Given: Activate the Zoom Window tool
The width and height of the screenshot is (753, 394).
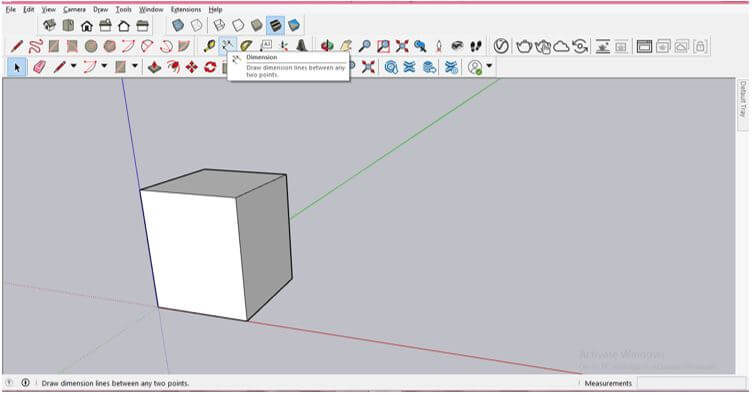Looking at the screenshot, I should click(383, 46).
